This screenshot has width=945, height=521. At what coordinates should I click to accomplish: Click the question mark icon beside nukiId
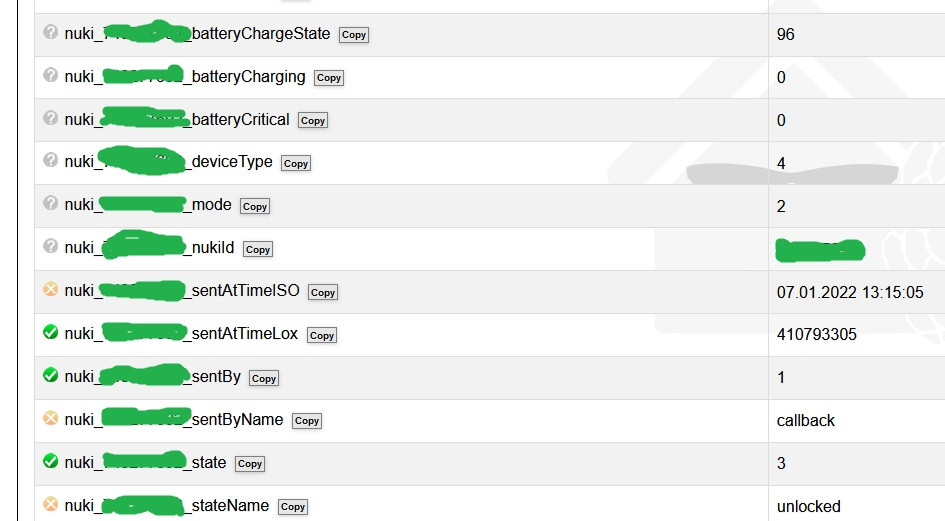coord(51,246)
